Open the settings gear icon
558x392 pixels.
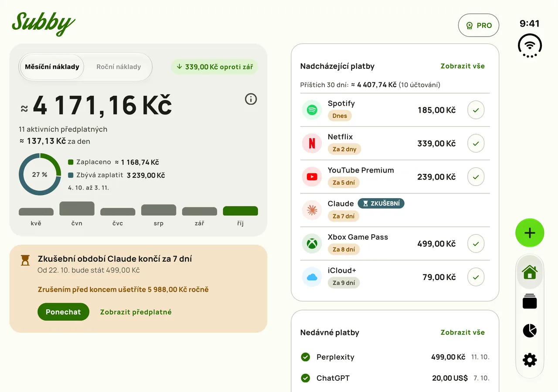coord(530,360)
